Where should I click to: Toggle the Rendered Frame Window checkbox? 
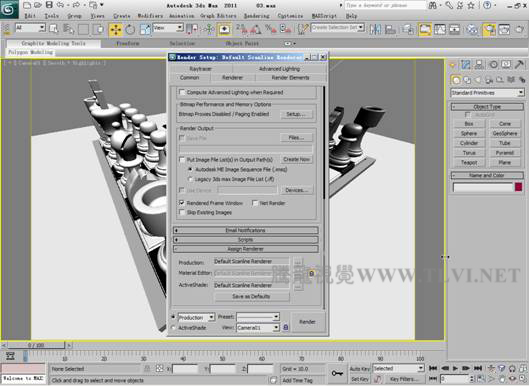point(182,203)
